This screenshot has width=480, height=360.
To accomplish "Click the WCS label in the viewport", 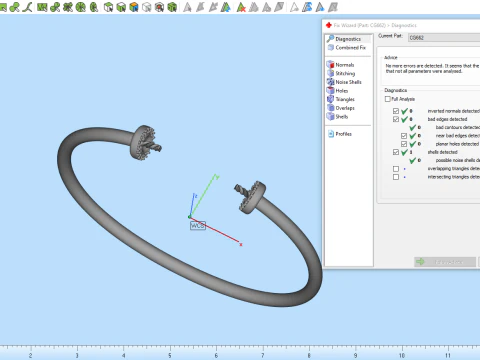I will pos(198,226).
